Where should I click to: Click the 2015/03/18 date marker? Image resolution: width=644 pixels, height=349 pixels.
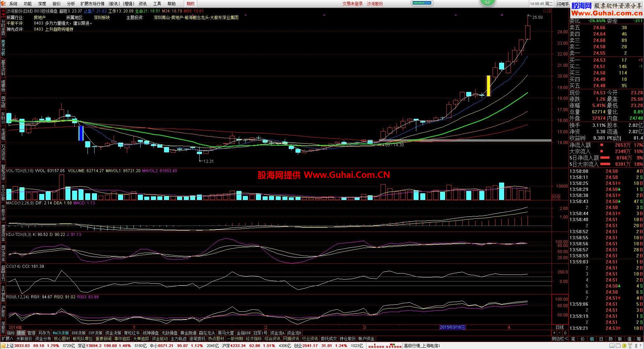(x=452, y=327)
